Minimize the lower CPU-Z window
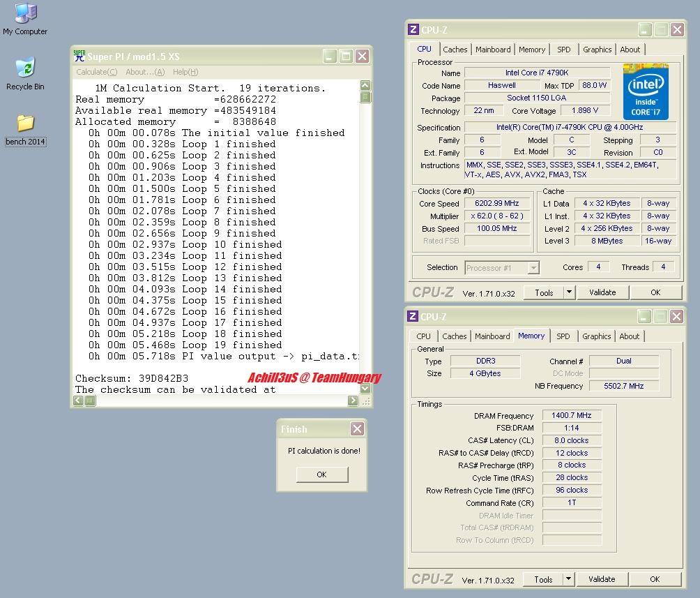Screen dimensions: 700x598 644,317
